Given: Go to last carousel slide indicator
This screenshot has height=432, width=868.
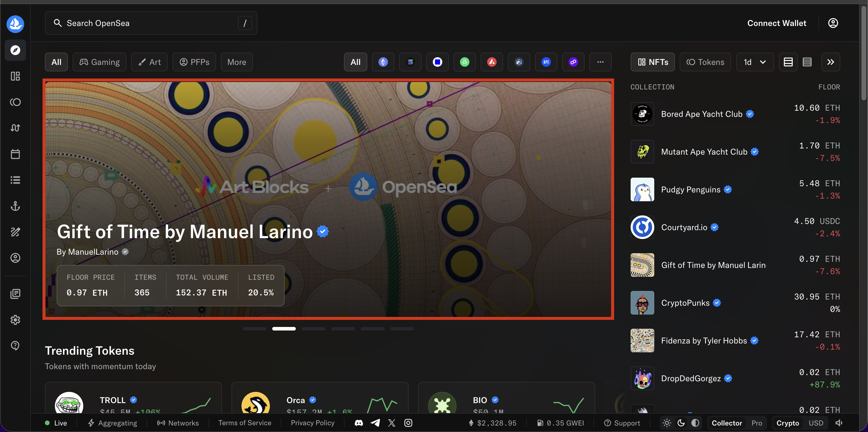Looking at the screenshot, I should [402, 328].
